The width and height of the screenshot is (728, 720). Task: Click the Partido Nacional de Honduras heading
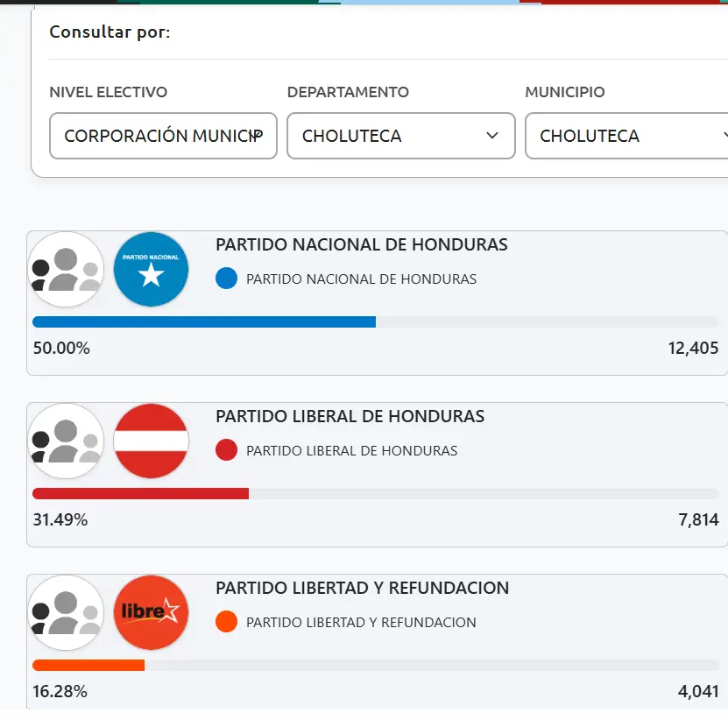click(362, 244)
